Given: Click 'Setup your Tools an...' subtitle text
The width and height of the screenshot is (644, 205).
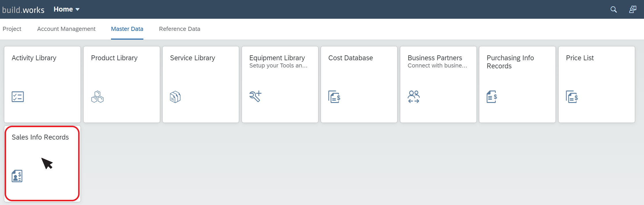Looking at the screenshot, I should (278, 66).
